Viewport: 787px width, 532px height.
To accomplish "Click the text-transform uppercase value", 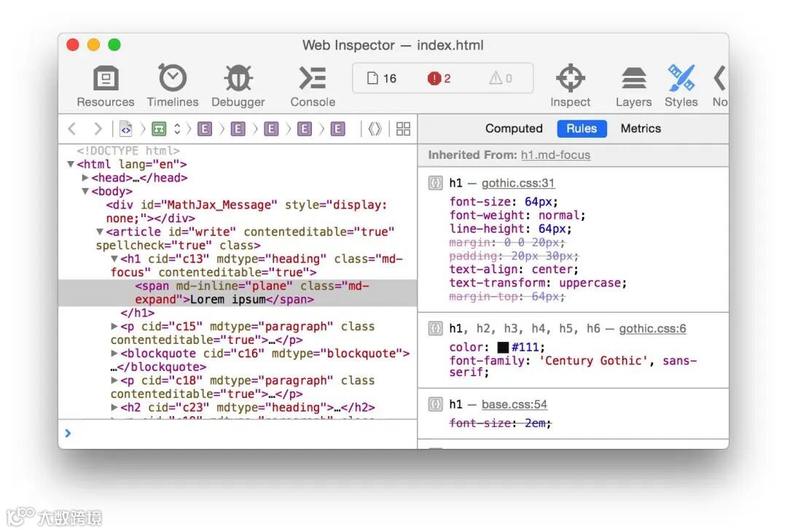I will coord(590,283).
